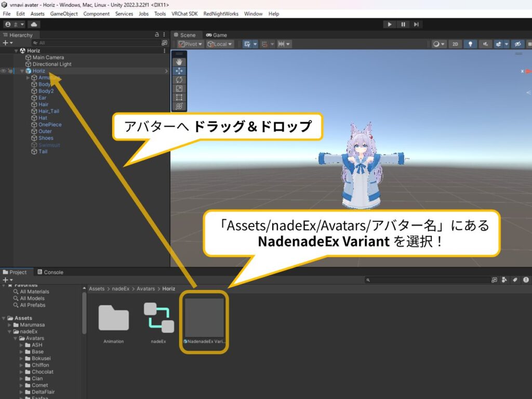This screenshot has height=399, width=532.
Task: Select the Scale tool in Scene overlay
Action: [x=179, y=88]
